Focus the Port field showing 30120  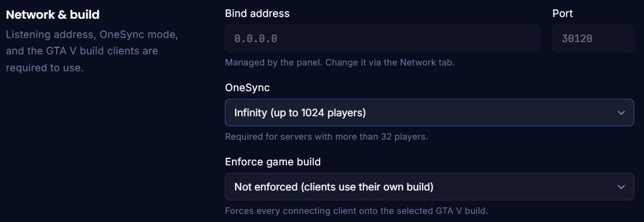593,39
